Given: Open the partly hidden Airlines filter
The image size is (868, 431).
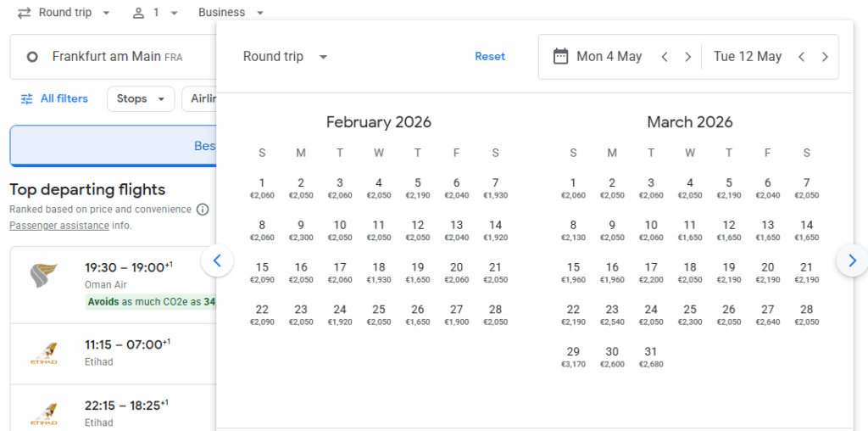Looking at the screenshot, I should click(x=200, y=98).
